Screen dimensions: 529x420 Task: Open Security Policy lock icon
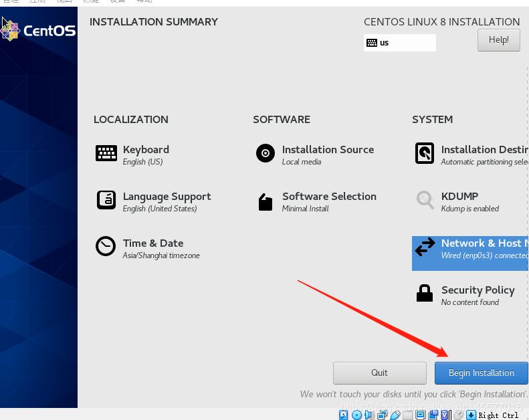[x=425, y=293]
